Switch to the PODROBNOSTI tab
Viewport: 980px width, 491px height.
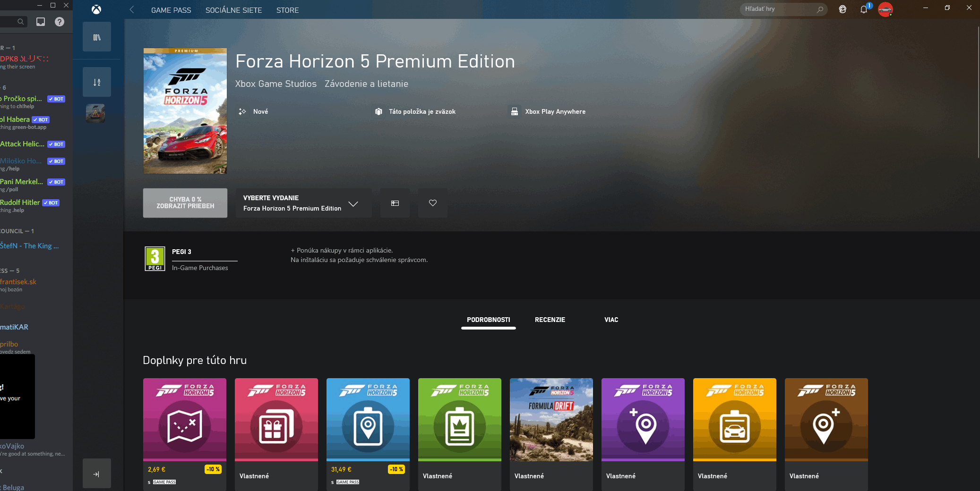click(489, 320)
